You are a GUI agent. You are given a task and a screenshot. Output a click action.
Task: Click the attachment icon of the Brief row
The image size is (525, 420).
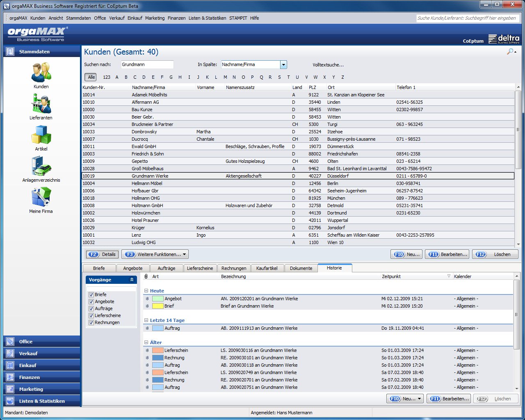(147, 306)
